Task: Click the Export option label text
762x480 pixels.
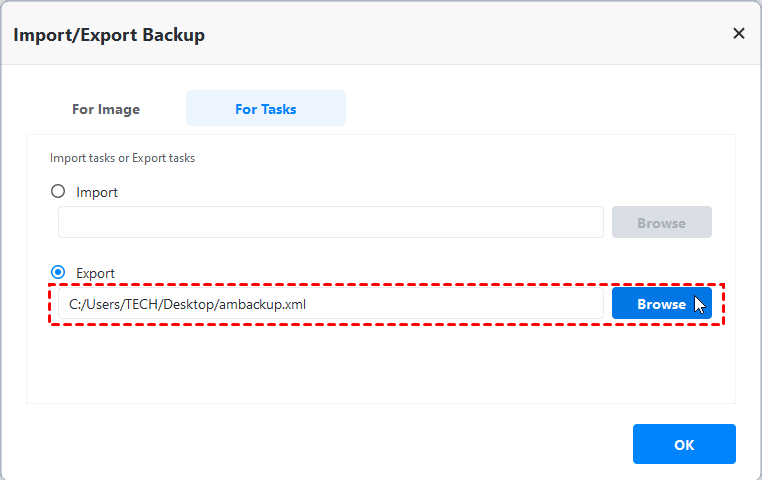Action: (95, 273)
